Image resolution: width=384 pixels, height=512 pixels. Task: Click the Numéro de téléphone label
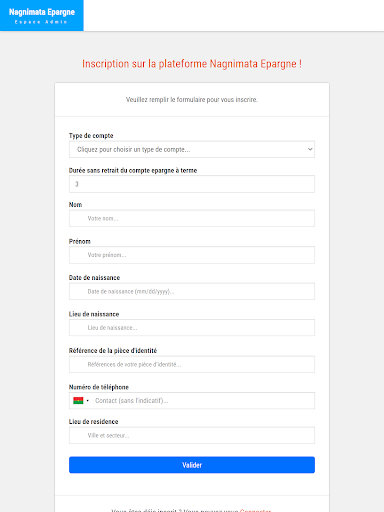pyautogui.click(x=99, y=387)
